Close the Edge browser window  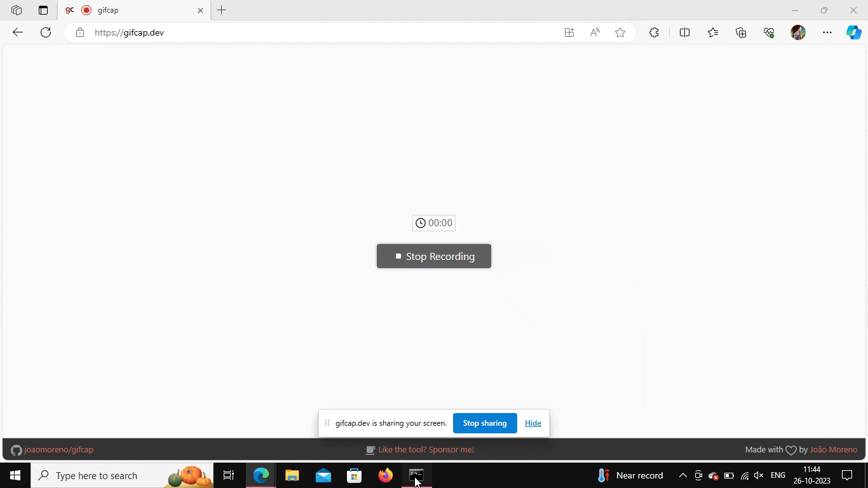coord(853,10)
